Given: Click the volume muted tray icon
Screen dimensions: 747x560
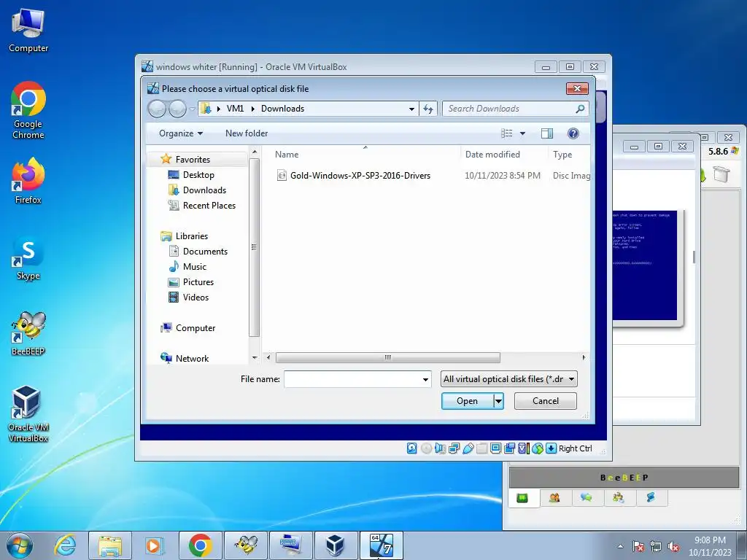Looking at the screenshot, I should (673, 547).
